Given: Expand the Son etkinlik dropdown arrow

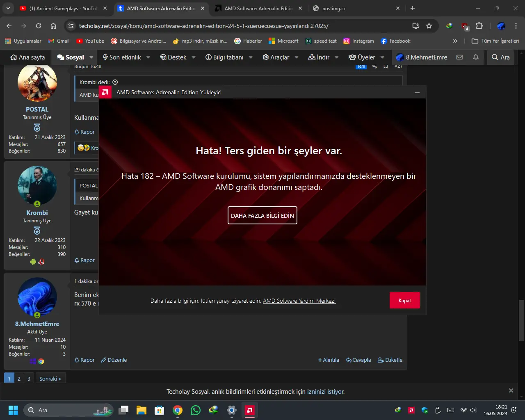Looking at the screenshot, I should click(x=148, y=57).
